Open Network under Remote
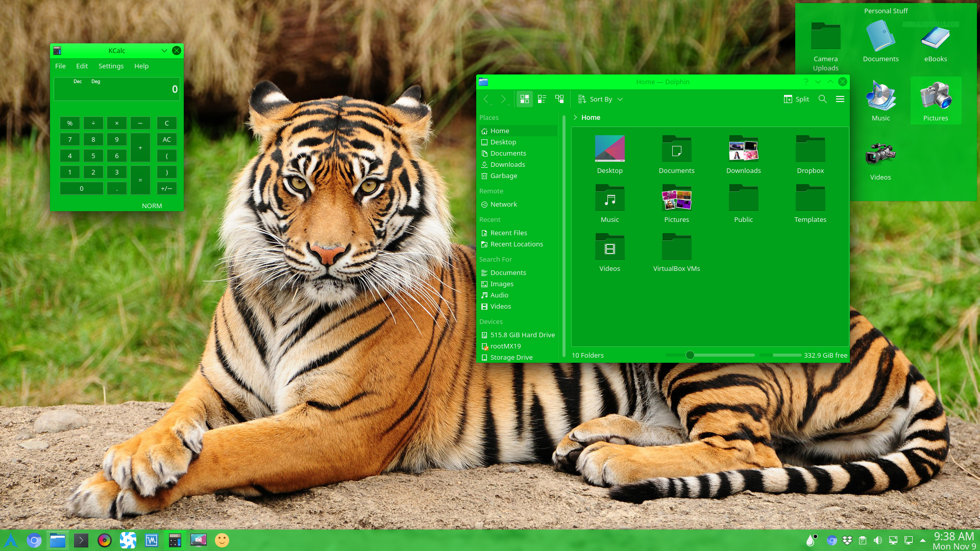Screen dimensions: 980x551 coord(518,205)
